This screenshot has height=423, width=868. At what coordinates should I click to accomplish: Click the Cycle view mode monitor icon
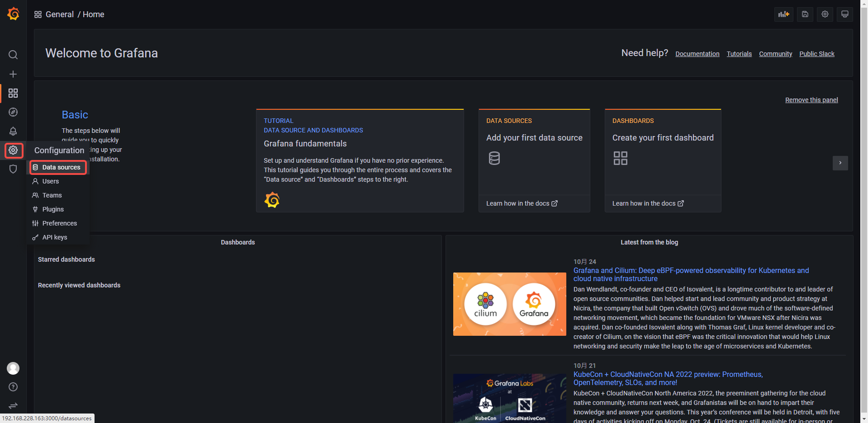tap(845, 14)
